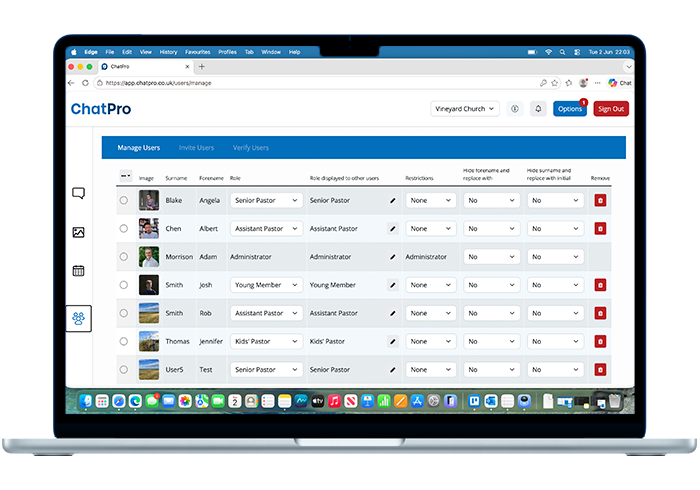Open the Vineyard Church organisation dropdown
This screenshot has width=700, height=490.
click(x=465, y=108)
